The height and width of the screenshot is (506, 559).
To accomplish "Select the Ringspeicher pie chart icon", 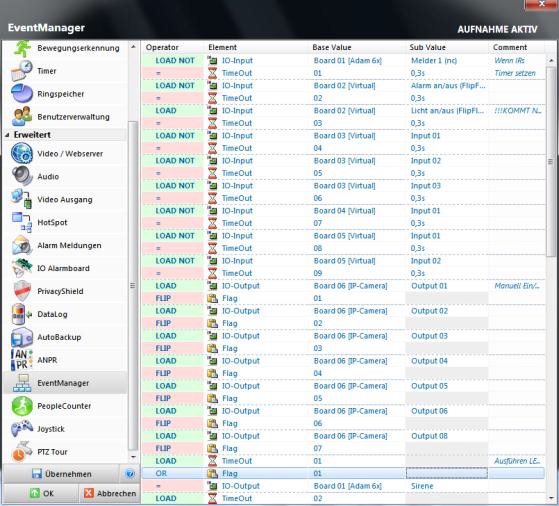I will 21,93.
